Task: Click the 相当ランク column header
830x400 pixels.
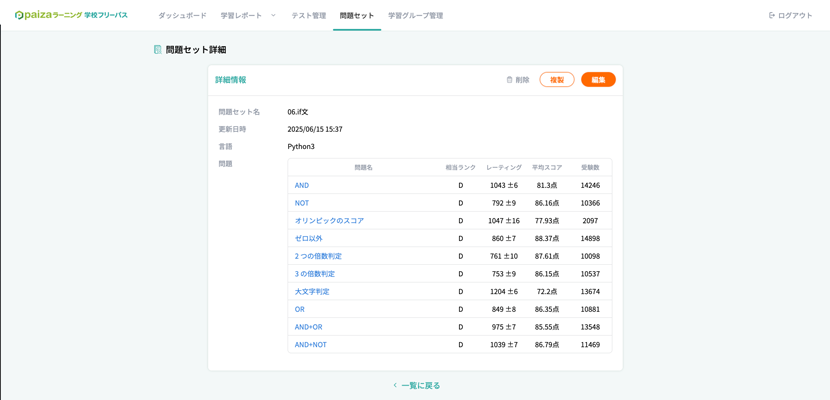Action: [x=461, y=167]
